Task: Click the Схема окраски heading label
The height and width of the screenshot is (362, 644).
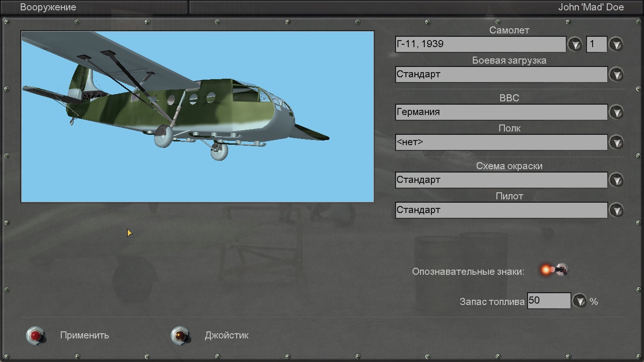Action: [x=509, y=166]
